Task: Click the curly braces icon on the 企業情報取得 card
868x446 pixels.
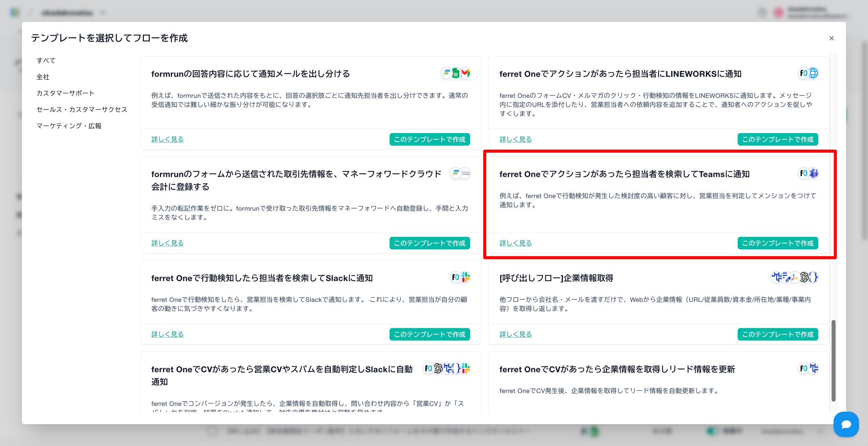Action: coord(813,277)
